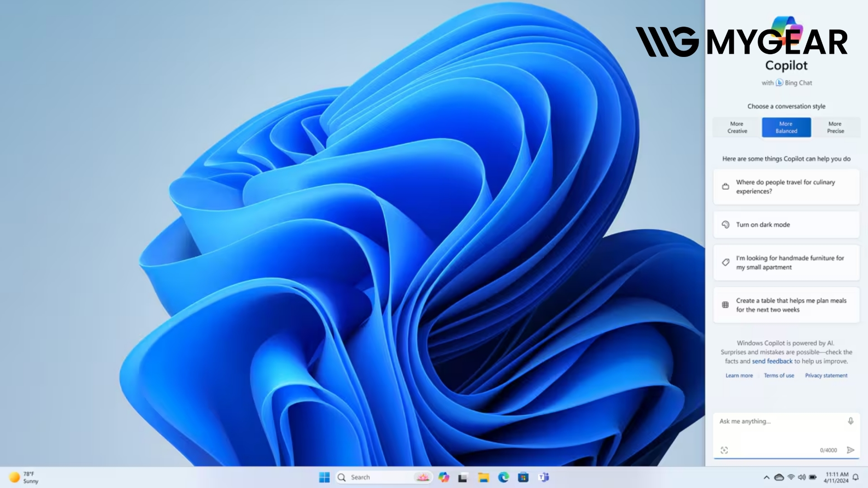Open Copilot from the taskbar icon
This screenshot has width=868, height=488.
pos(443,477)
